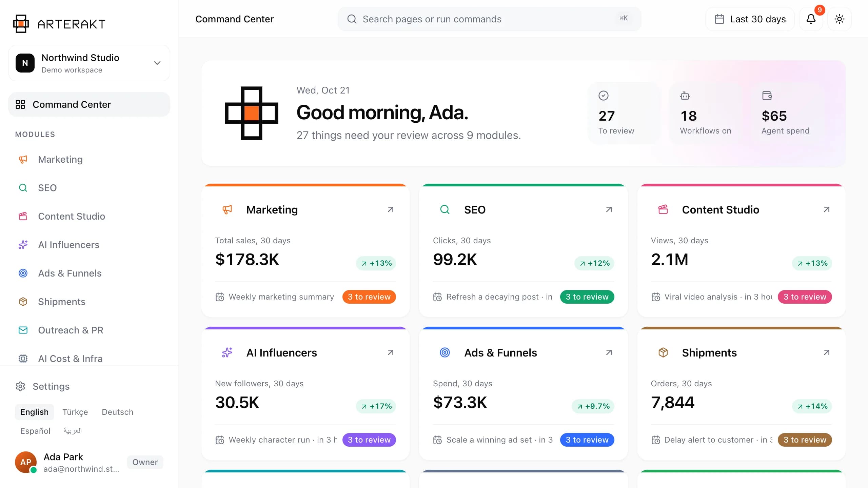Focus the Search pages or run commands field
Screen dimensions: 868x488
coord(489,19)
